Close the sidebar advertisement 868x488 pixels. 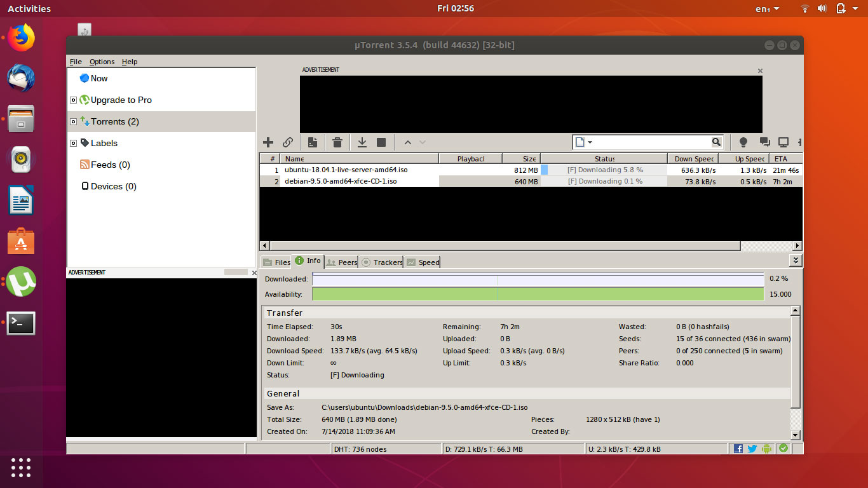coord(254,273)
